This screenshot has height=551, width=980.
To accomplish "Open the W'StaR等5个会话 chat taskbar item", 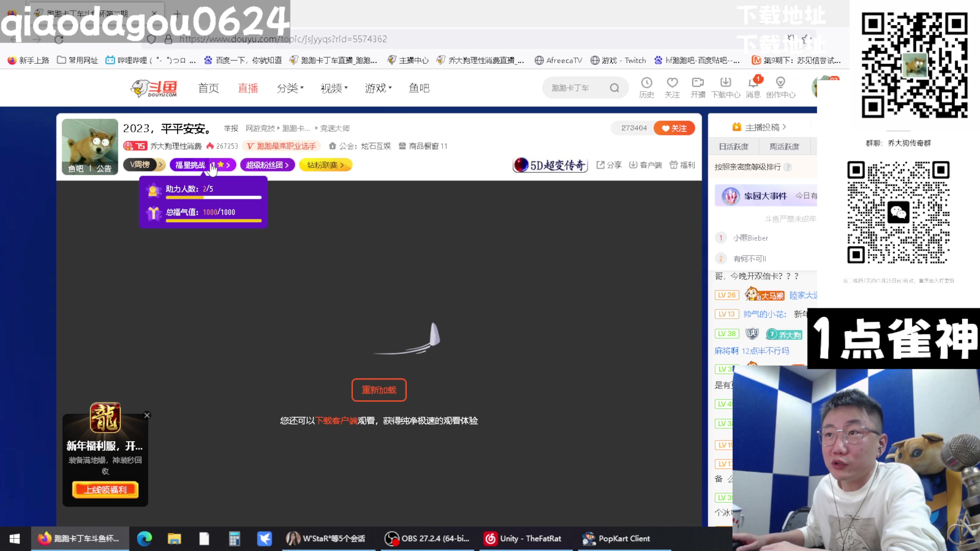I will (x=328, y=539).
